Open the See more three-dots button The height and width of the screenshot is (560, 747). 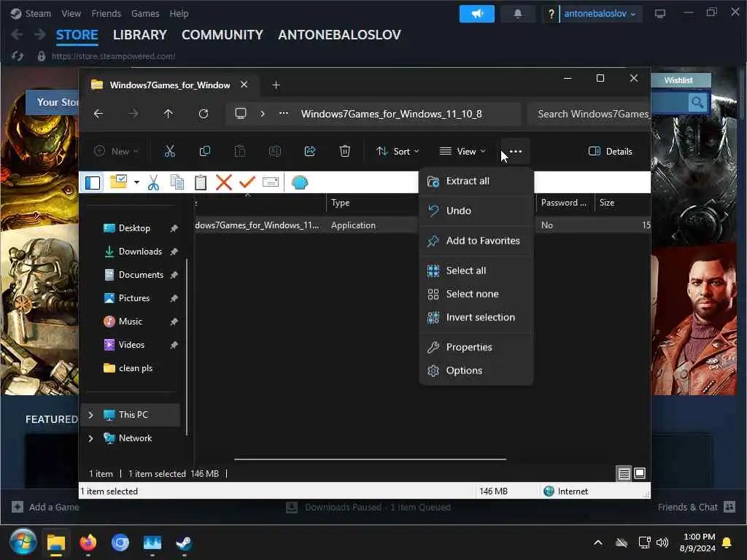(516, 152)
